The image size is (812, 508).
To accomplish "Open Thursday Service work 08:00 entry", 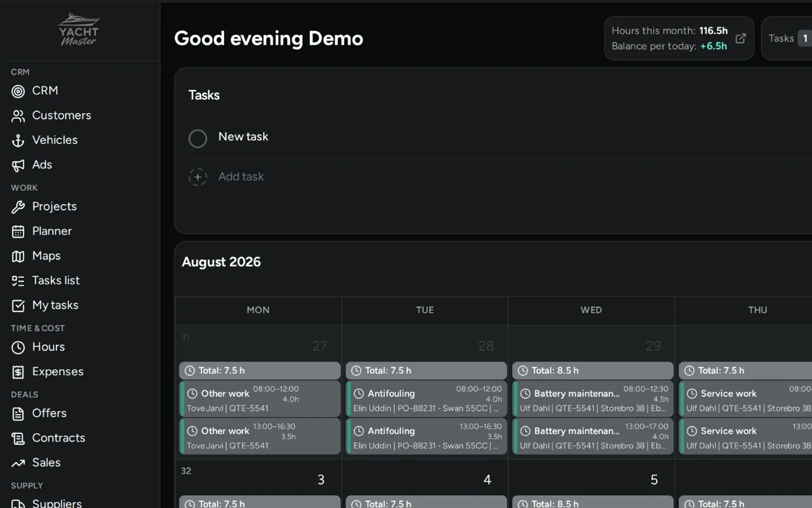I will (x=745, y=398).
